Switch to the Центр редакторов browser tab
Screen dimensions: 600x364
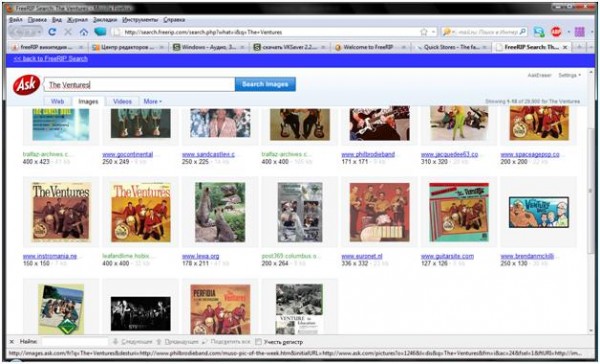click(x=128, y=47)
